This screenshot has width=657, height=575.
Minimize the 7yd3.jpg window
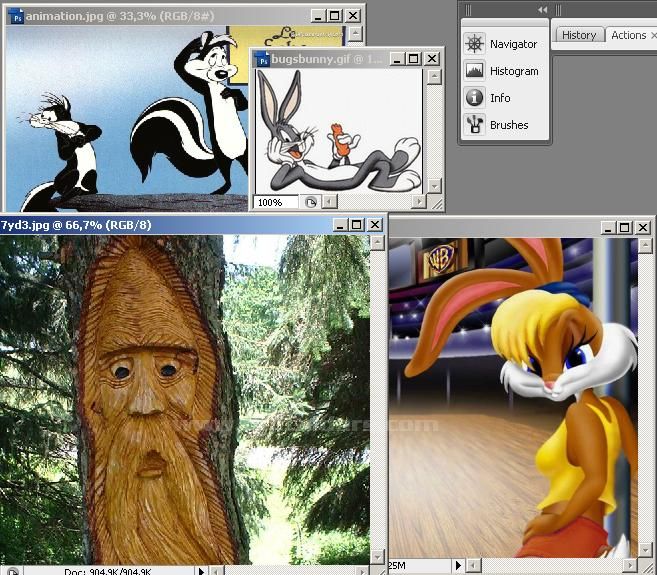tap(339, 225)
